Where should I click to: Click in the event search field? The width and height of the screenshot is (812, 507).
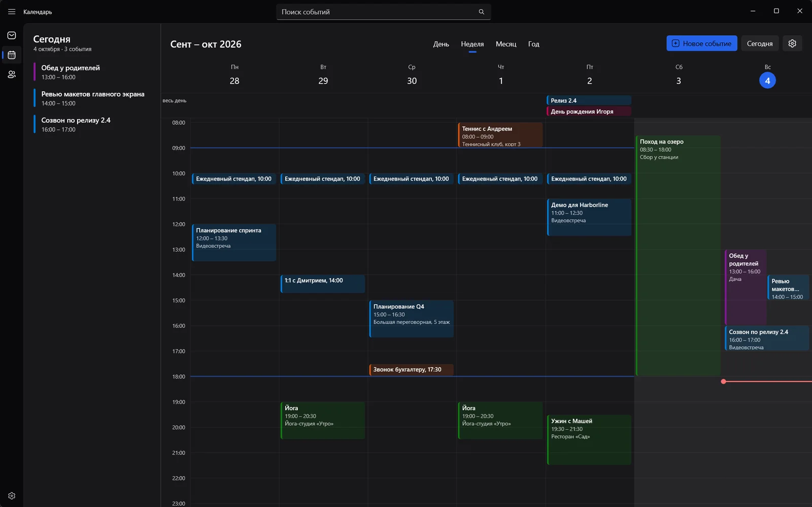383,12
